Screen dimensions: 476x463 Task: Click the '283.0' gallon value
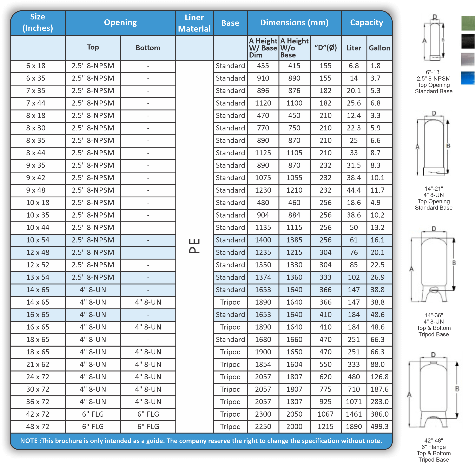click(379, 402)
